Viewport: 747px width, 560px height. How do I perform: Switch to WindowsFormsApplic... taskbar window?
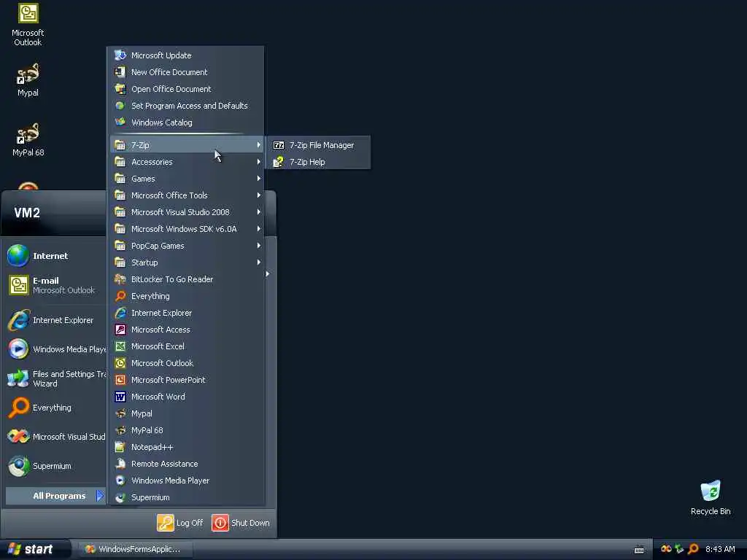[x=135, y=549]
